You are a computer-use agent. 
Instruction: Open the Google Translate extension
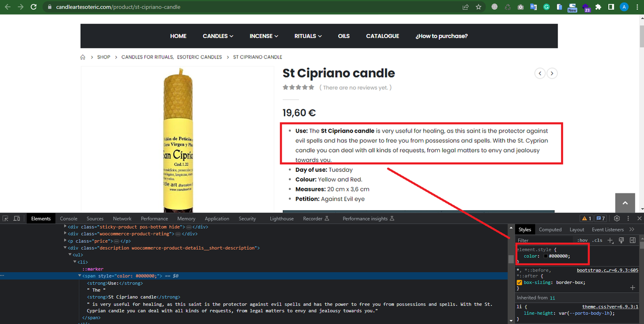click(x=533, y=7)
